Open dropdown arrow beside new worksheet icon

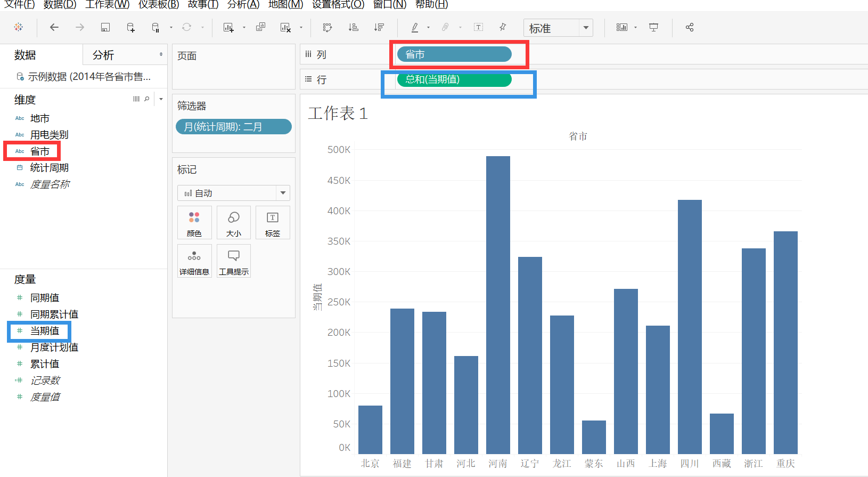click(244, 27)
